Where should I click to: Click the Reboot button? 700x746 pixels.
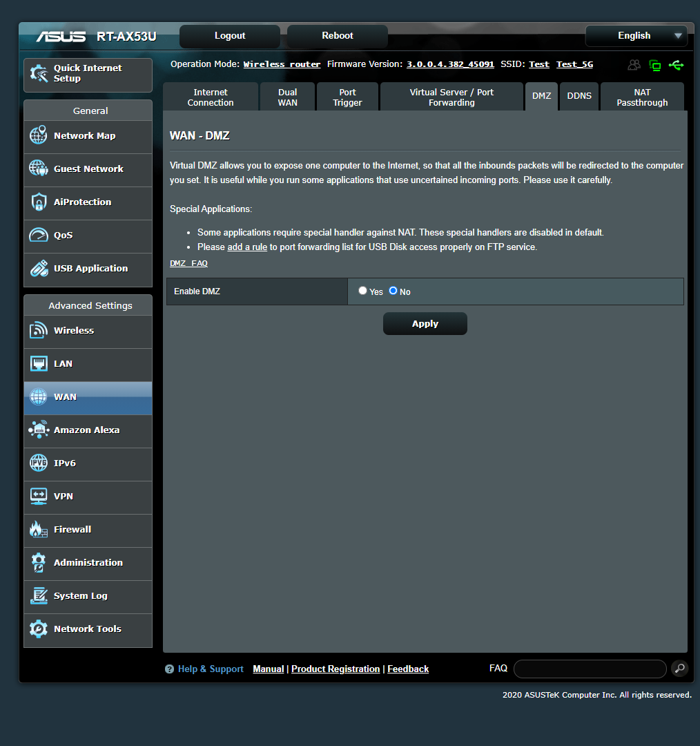pos(338,36)
